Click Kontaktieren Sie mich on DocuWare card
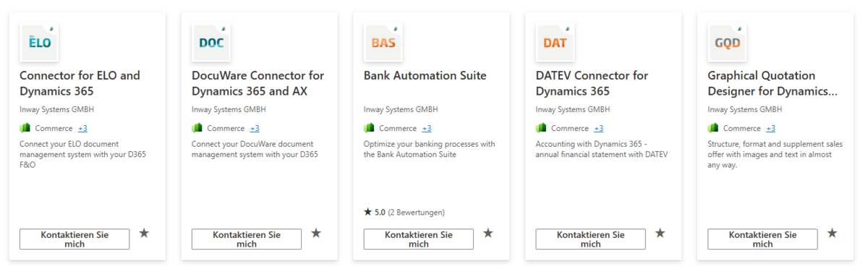This screenshot has height=277, width=868. (247, 239)
